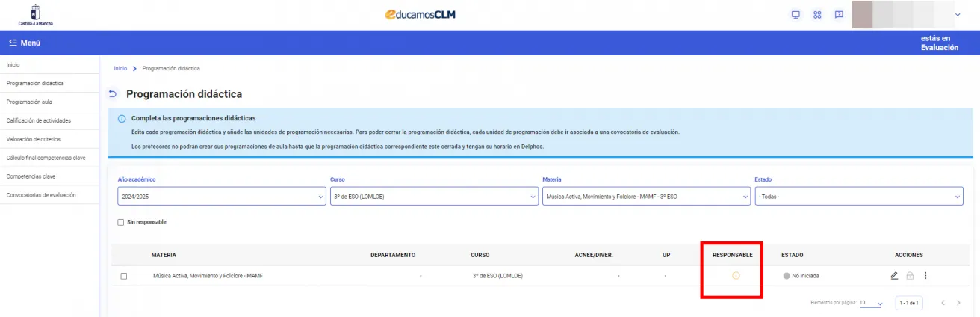This screenshot has width=980, height=317.
Task: Expand the Curso dropdown showing 3º de ESO
Action: coord(432,197)
